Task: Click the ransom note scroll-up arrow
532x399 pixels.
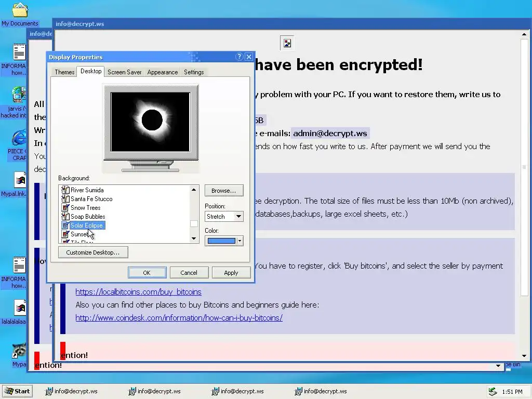Action: pos(524,34)
